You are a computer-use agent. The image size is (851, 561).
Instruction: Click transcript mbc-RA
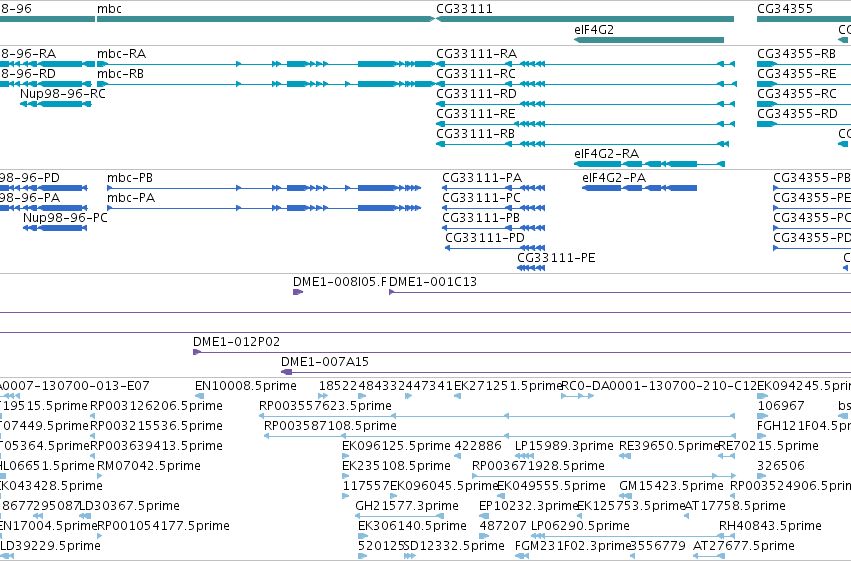click(266, 64)
